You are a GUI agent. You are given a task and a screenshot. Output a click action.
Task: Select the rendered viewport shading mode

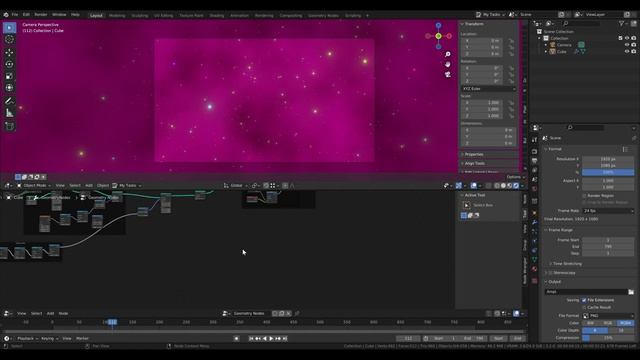[516, 186]
